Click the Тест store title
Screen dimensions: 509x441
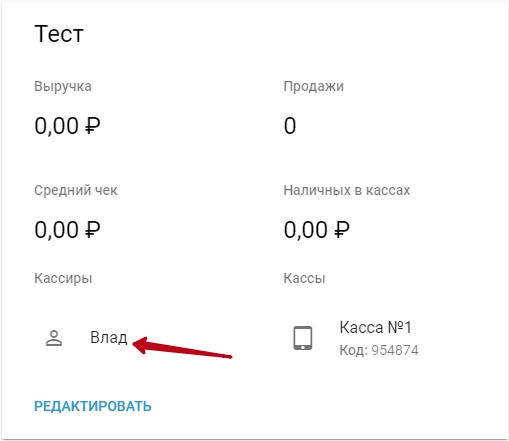(59, 34)
